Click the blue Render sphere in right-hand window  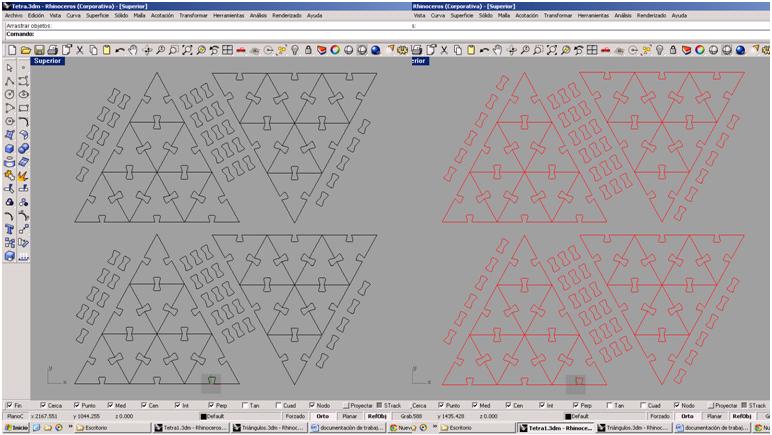(x=740, y=50)
